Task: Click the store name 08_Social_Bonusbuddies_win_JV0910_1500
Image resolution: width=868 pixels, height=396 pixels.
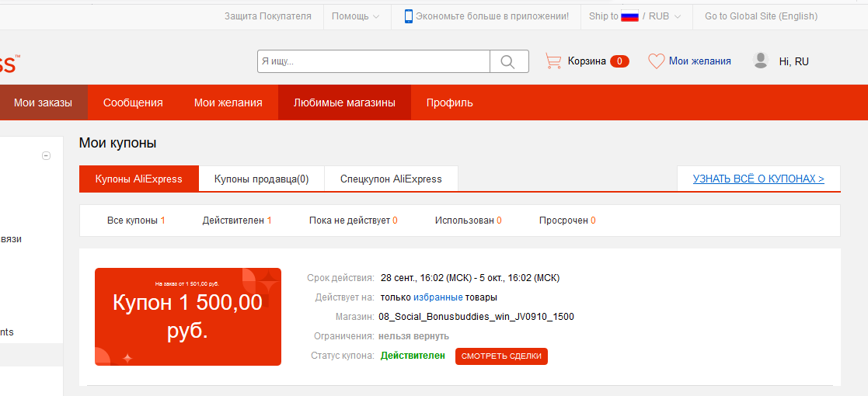Action: 476,317
